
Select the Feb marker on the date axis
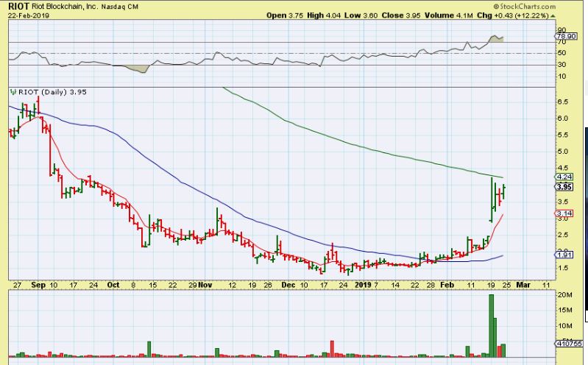pos(437,283)
